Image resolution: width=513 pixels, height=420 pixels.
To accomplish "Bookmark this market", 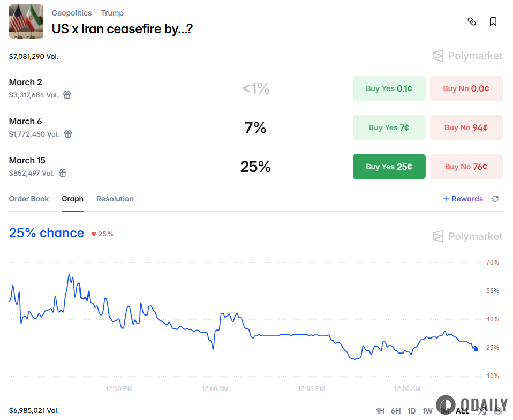I will pyautogui.click(x=493, y=21).
